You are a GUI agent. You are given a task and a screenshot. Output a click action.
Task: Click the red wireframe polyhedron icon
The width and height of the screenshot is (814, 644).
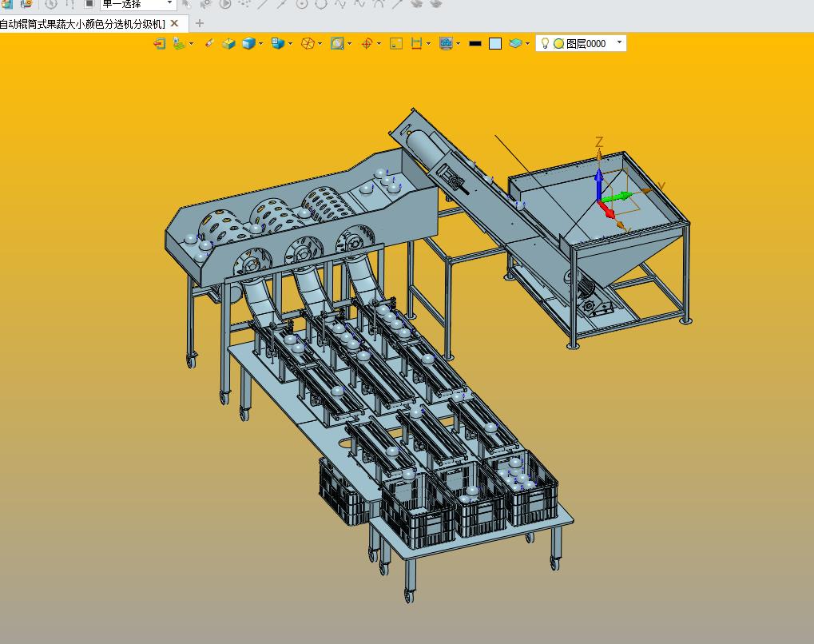(308, 44)
